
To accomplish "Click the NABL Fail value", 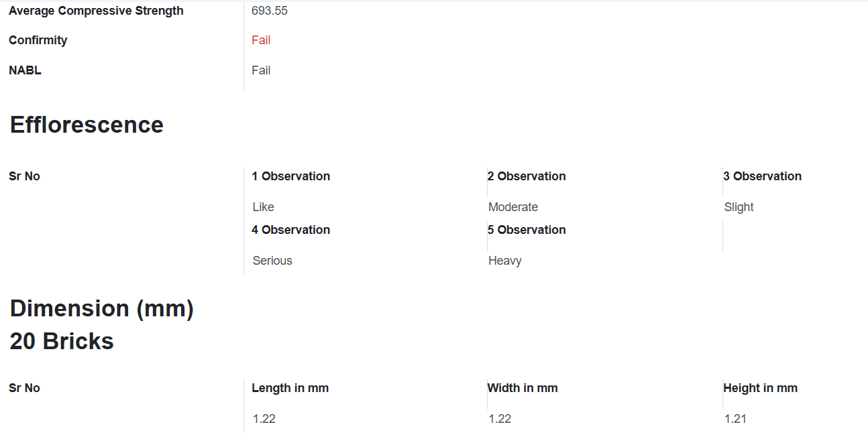I will pos(261,70).
